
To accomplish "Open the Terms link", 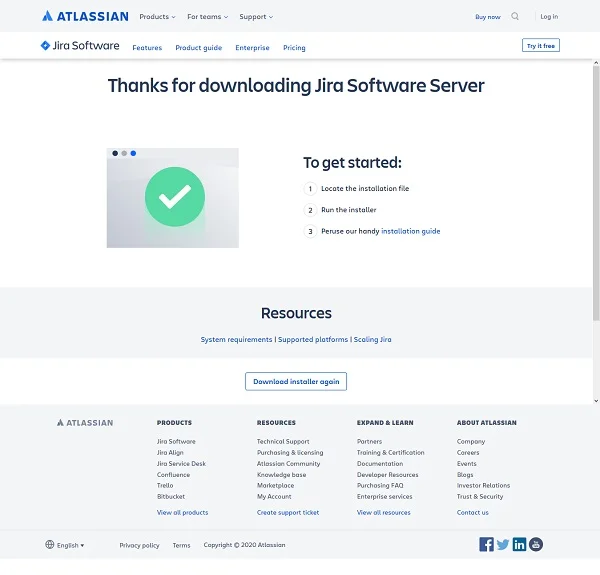I will 181,545.
